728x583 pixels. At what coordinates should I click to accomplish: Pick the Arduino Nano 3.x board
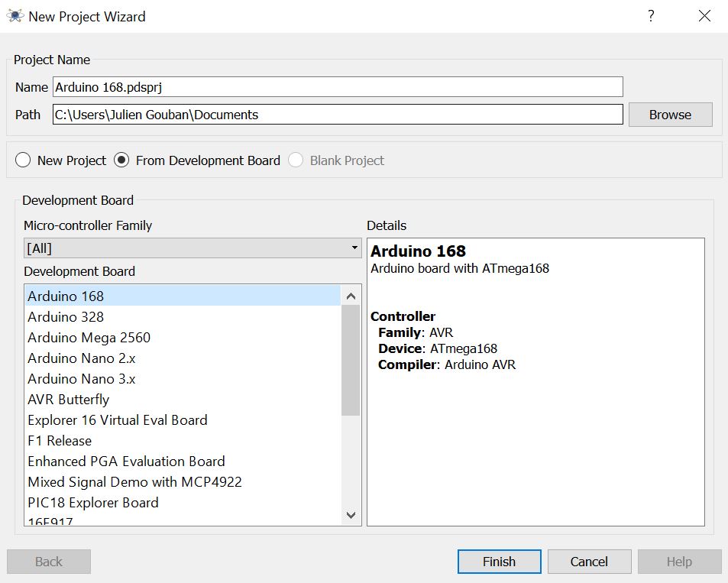click(82, 378)
